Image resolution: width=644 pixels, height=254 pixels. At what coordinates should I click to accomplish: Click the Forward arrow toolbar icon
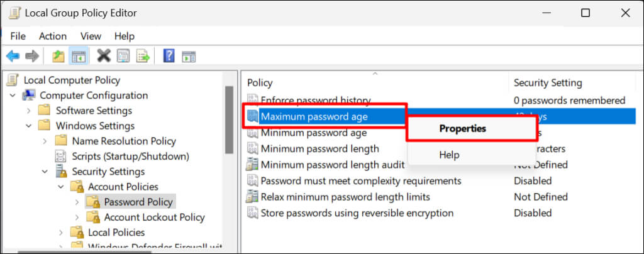tap(31, 57)
